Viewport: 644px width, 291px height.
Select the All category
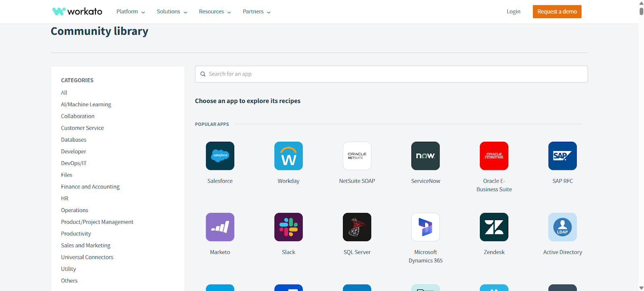pyautogui.click(x=64, y=93)
